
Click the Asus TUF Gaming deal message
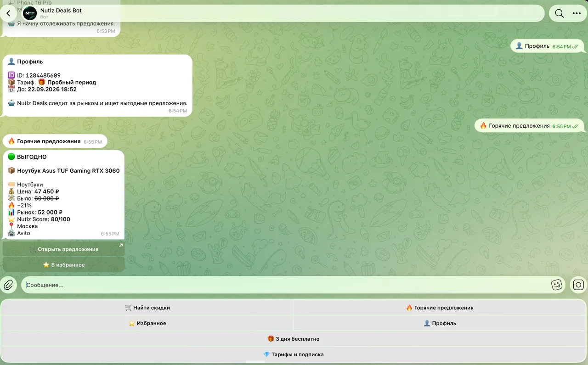(63, 195)
